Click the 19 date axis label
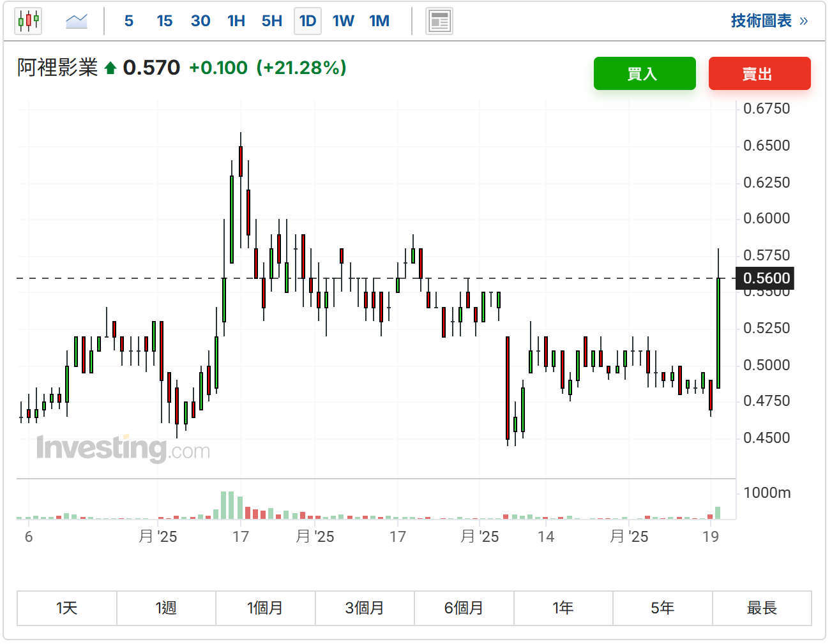This screenshot has height=644, width=832. point(711,537)
